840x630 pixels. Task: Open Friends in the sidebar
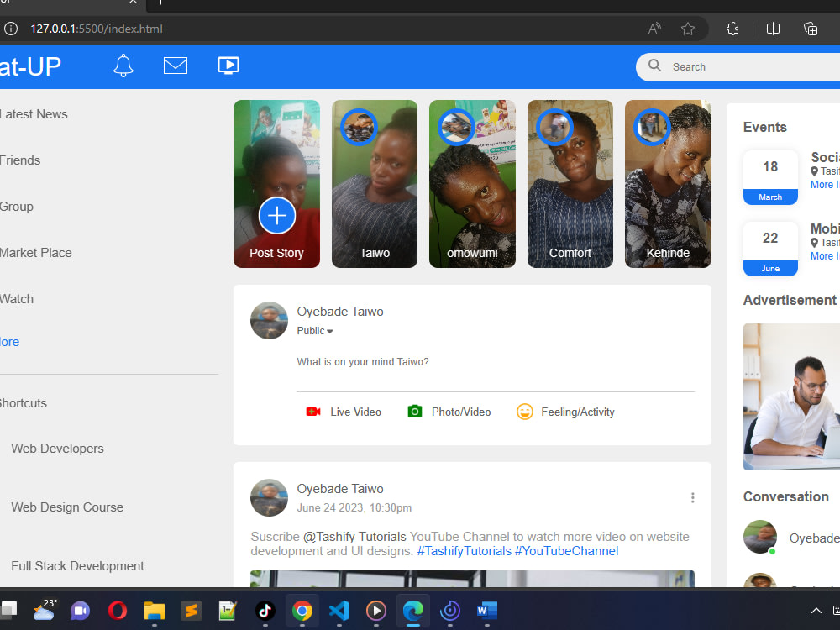coord(20,160)
